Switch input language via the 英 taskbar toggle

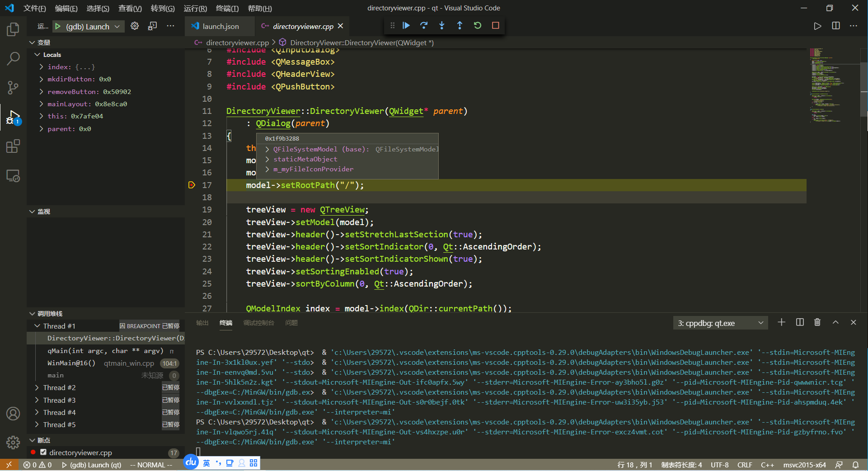point(206,463)
